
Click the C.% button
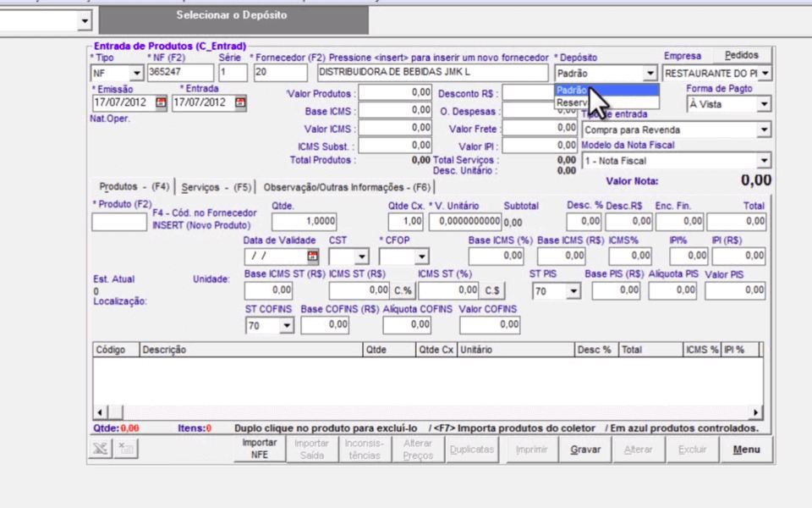(x=403, y=290)
